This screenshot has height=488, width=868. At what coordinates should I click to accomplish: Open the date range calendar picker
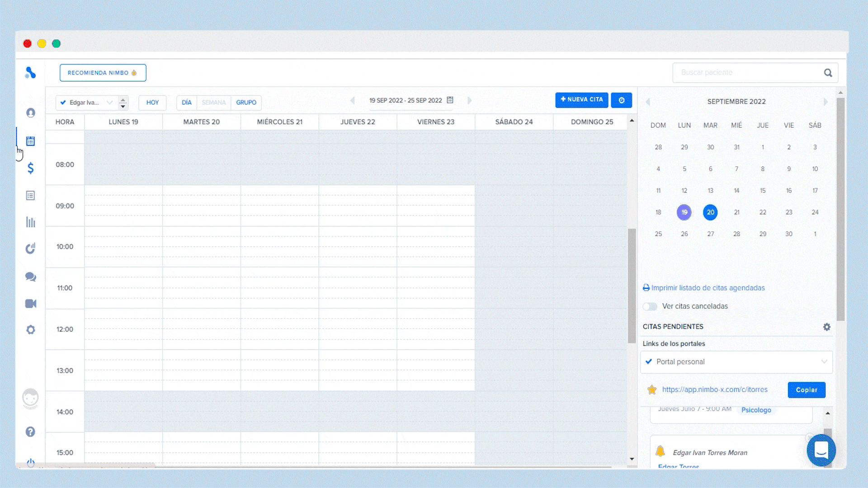point(450,100)
